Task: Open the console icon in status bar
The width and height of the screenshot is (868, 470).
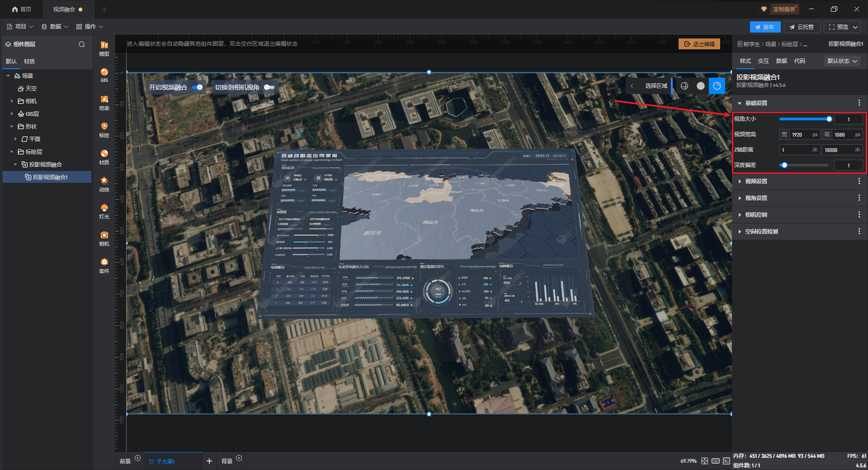Action: click(x=726, y=461)
